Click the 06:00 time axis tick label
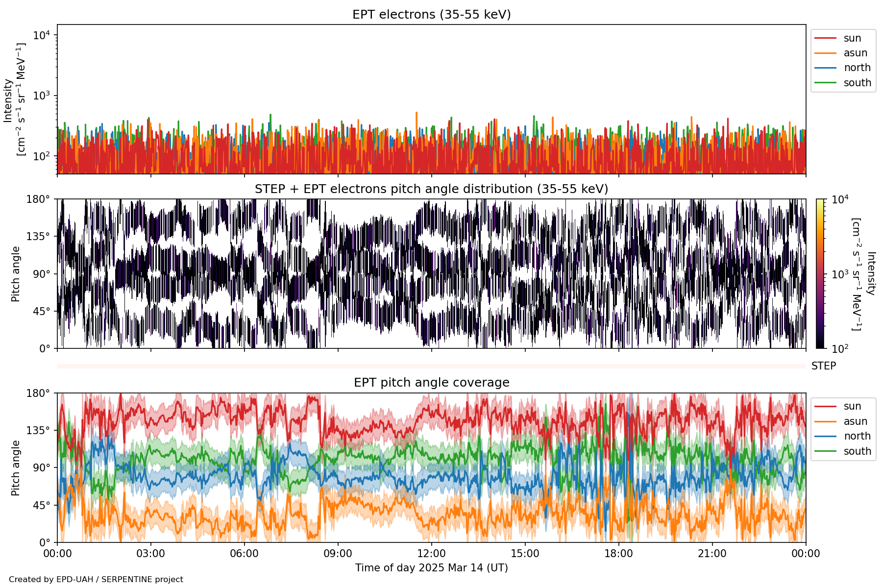 tap(244, 554)
